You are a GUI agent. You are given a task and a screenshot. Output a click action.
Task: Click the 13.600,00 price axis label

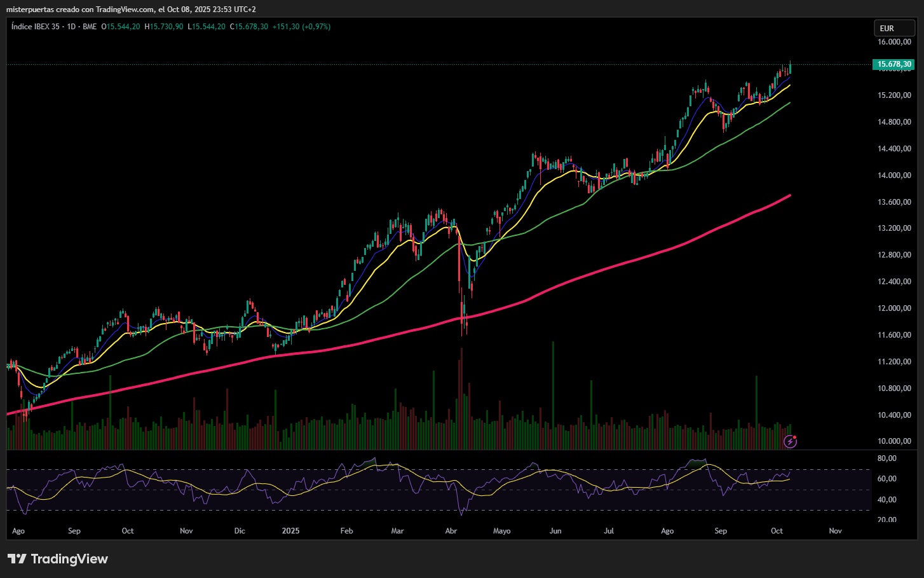click(x=895, y=202)
